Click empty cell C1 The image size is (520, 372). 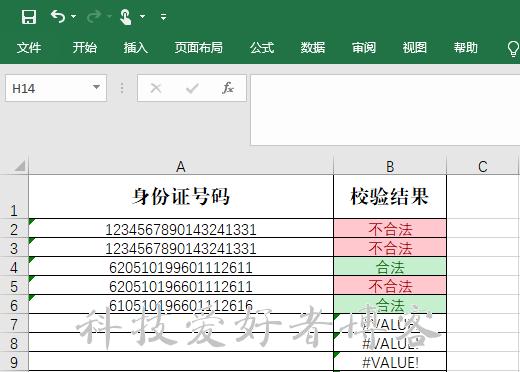pyautogui.click(x=483, y=197)
